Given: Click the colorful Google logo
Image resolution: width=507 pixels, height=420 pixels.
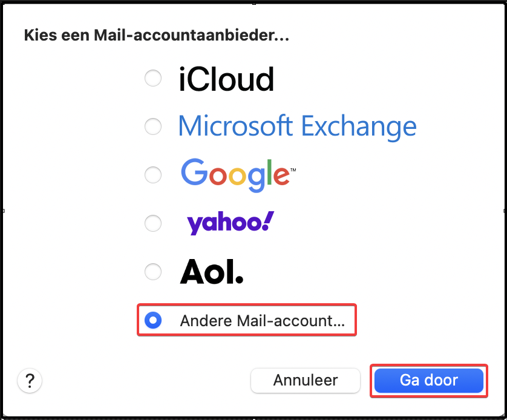Looking at the screenshot, I should 238,175.
